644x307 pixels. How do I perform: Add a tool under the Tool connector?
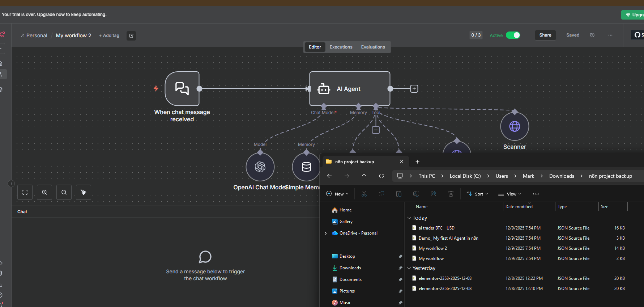tap(376, 130)
